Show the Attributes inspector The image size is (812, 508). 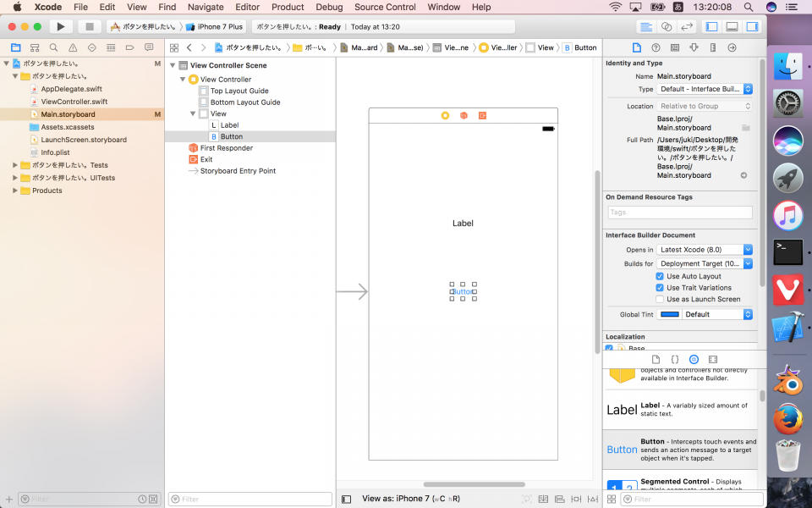694,47
